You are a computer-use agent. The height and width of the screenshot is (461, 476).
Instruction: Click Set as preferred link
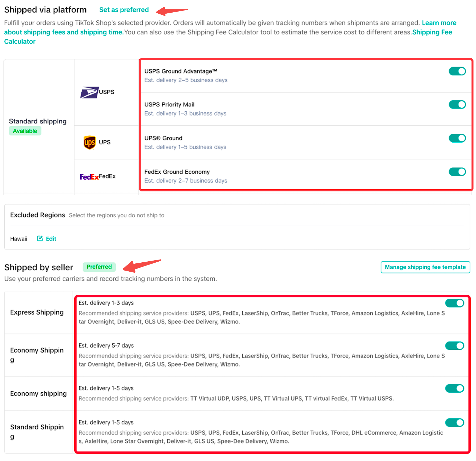[124, 10]
